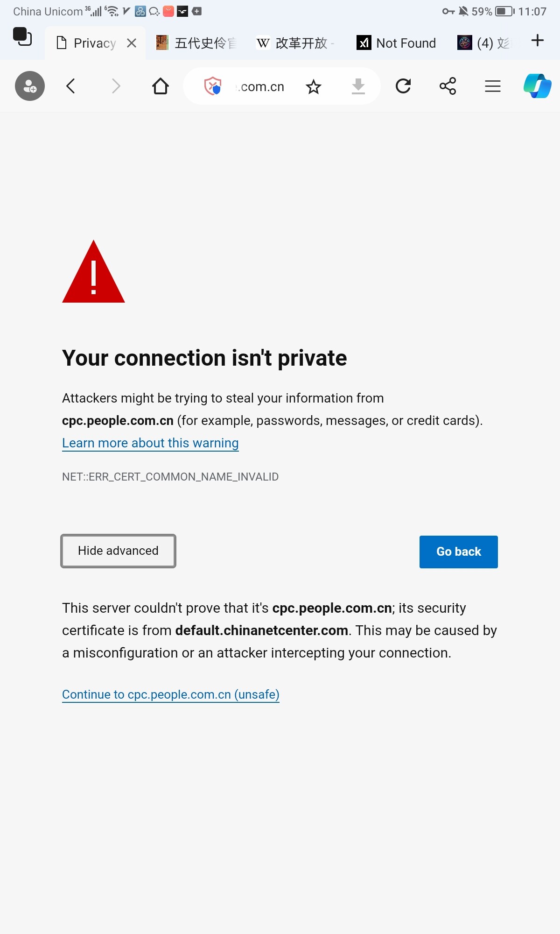Screen dimensions: 560x934
Task: Tap the profile account avatar icon
Action: tap(30, 86)
